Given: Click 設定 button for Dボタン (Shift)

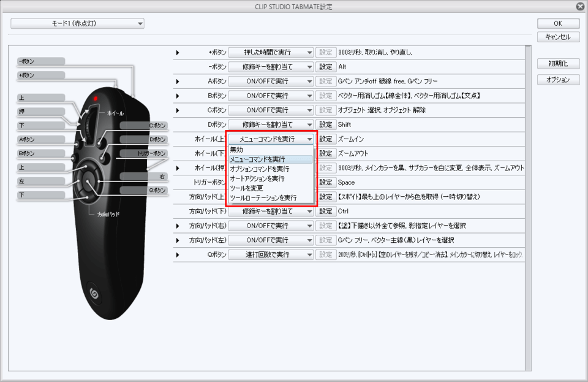Looking at the screenshot, I should (x=325, y=124).
